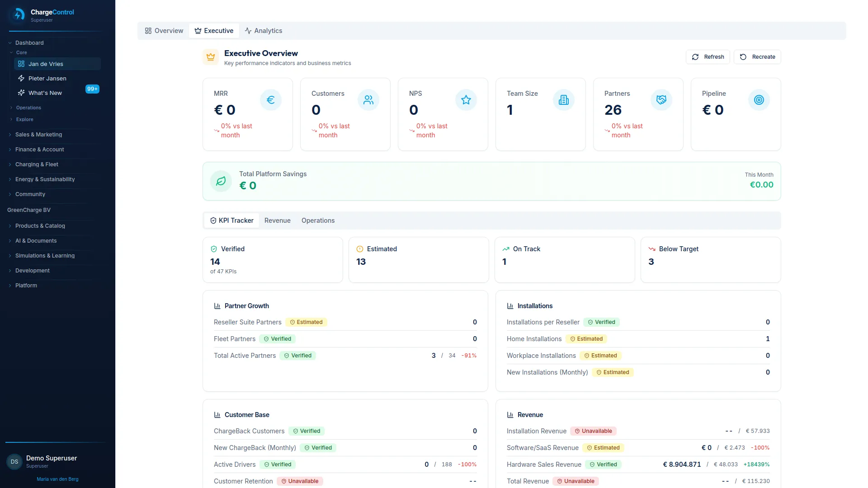868x488 pixels.
Task: Expand the Development menu
Action: click(32, 271)
